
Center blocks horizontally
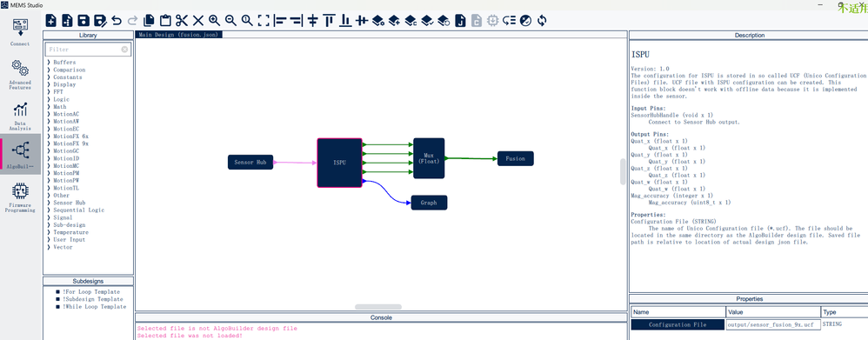tap(362, 21)
